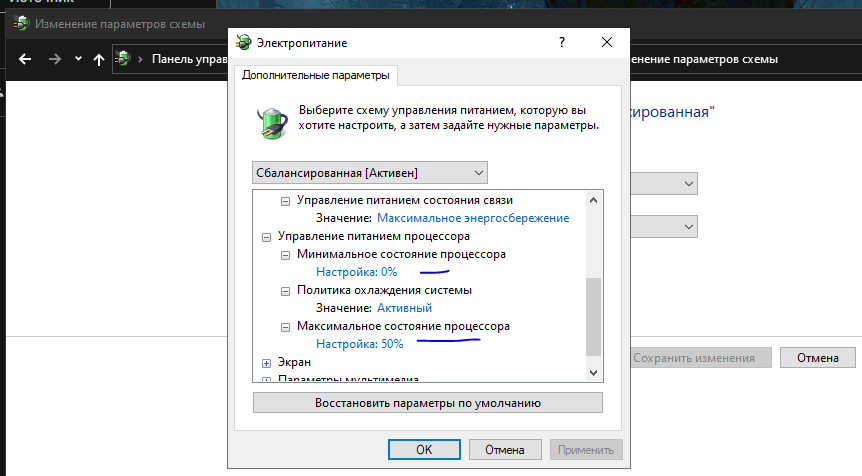862x476 pixels.
Task: Collapse Политика охлаждения системы
Action: coord(285,291)
